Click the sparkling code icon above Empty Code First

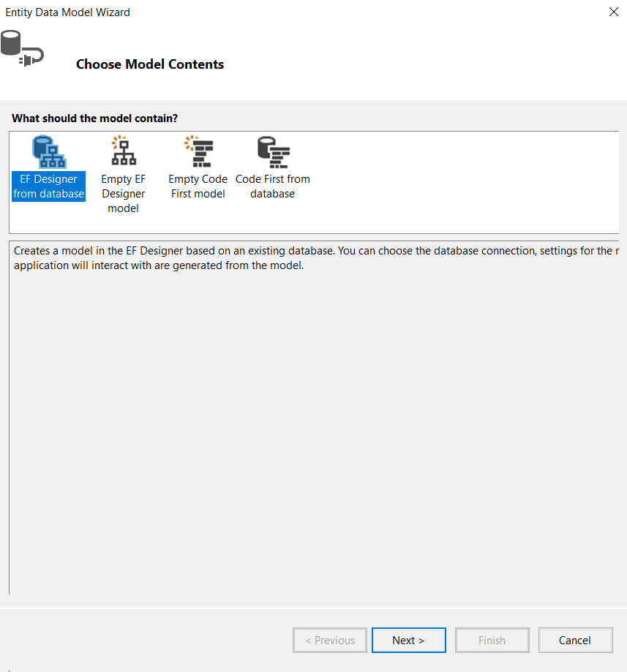point(198,151)
